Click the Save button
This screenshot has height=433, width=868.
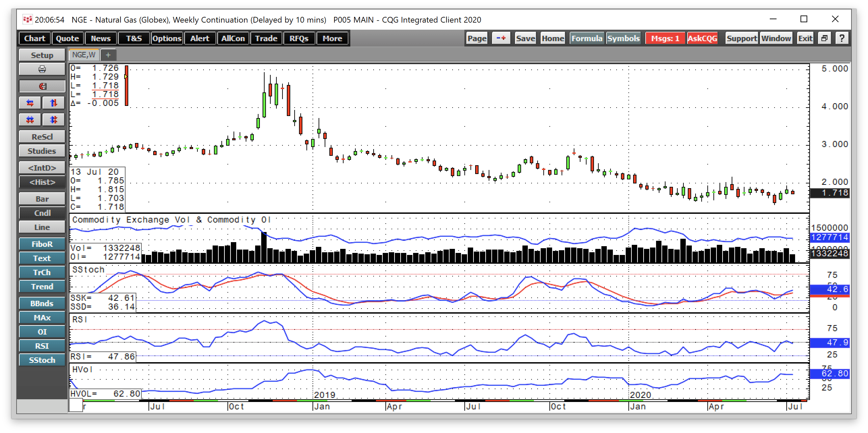pos(525,38)
